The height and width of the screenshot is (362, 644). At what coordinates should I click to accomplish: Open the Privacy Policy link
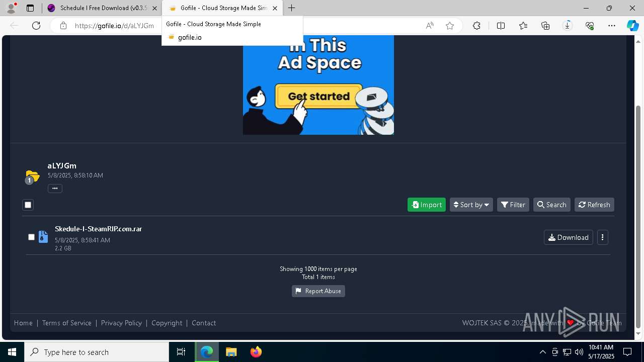point(121,323)
